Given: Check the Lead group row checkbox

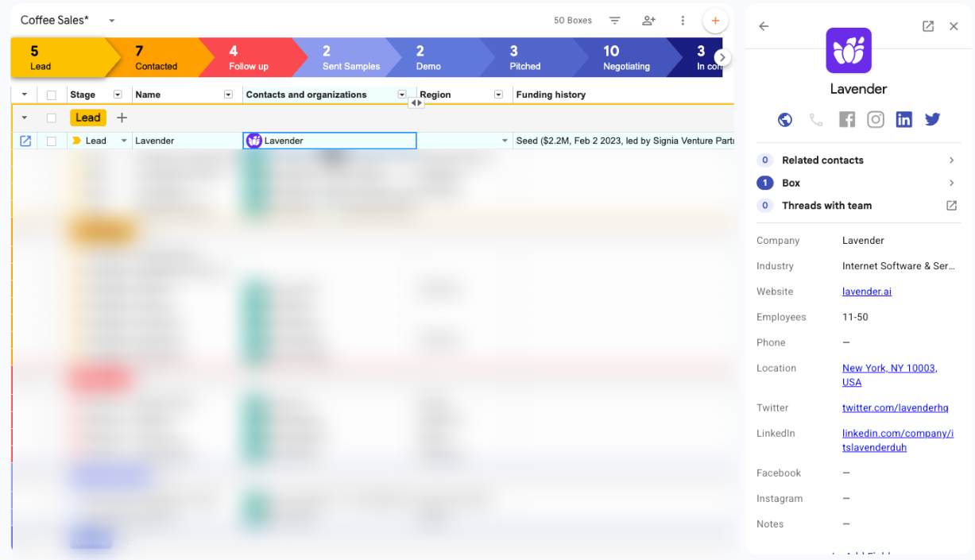Looking at the screenshot, I should [x=49, y=117].
